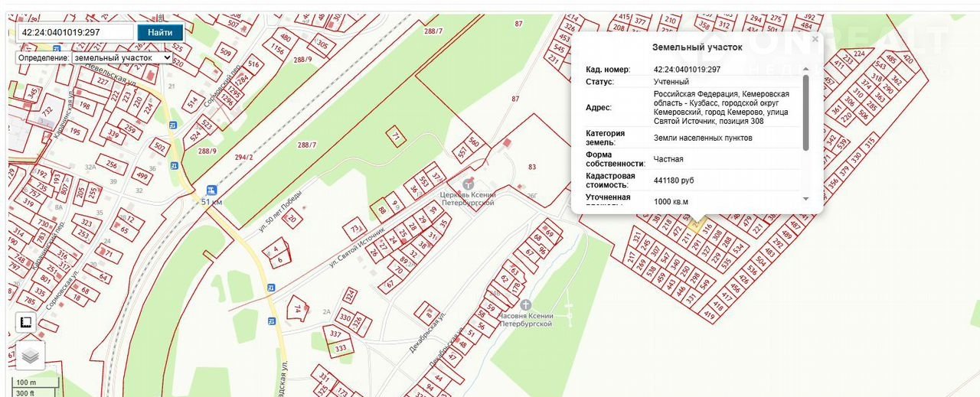Screen dimensions: 980x397
Task: Click the cadastral number search field
Action: [x=77, y=32]
